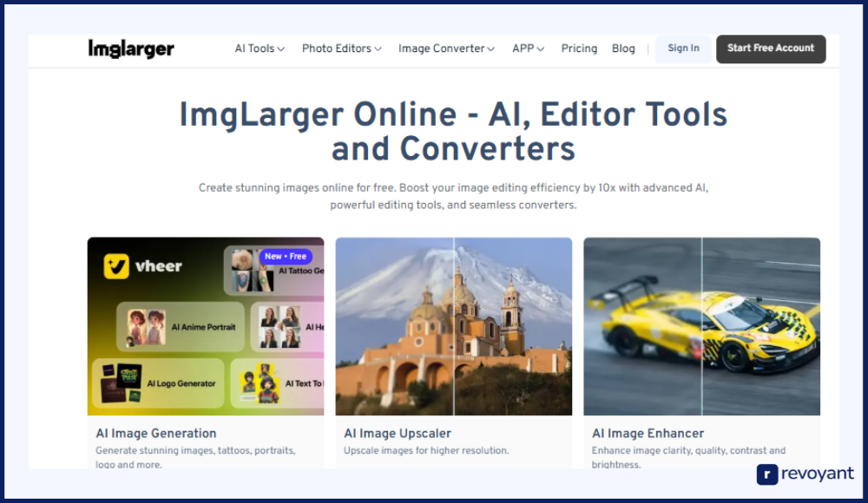Click Start Free Account button
This screenshot has height=503, width=868.
click(771, 49)
